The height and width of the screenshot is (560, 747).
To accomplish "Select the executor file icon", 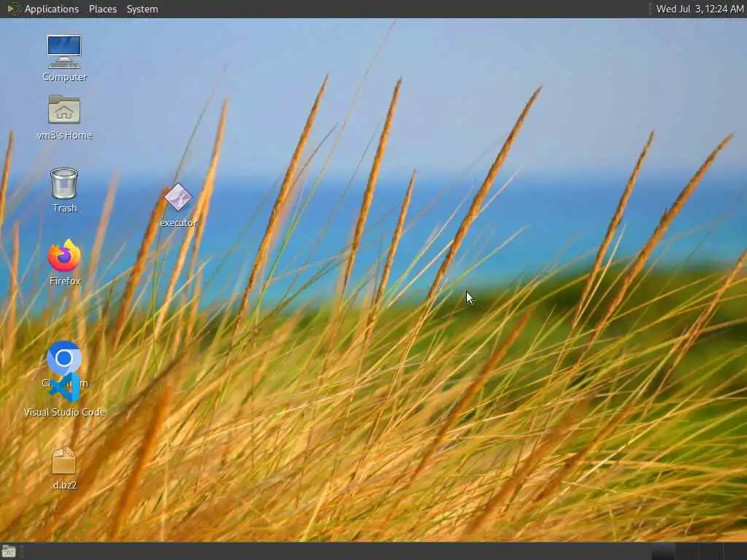I will [x=178, y=197].
